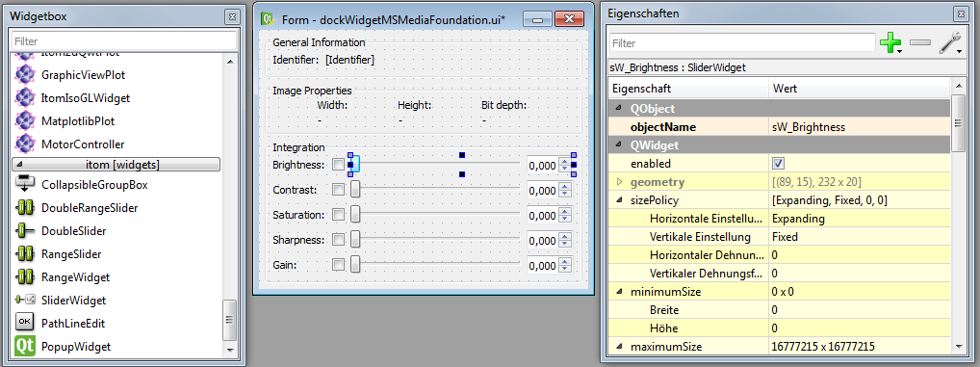
Task: Click Widgetbox scrollbar down arrow
Action: pyautogui.click(x=229, y=349)
